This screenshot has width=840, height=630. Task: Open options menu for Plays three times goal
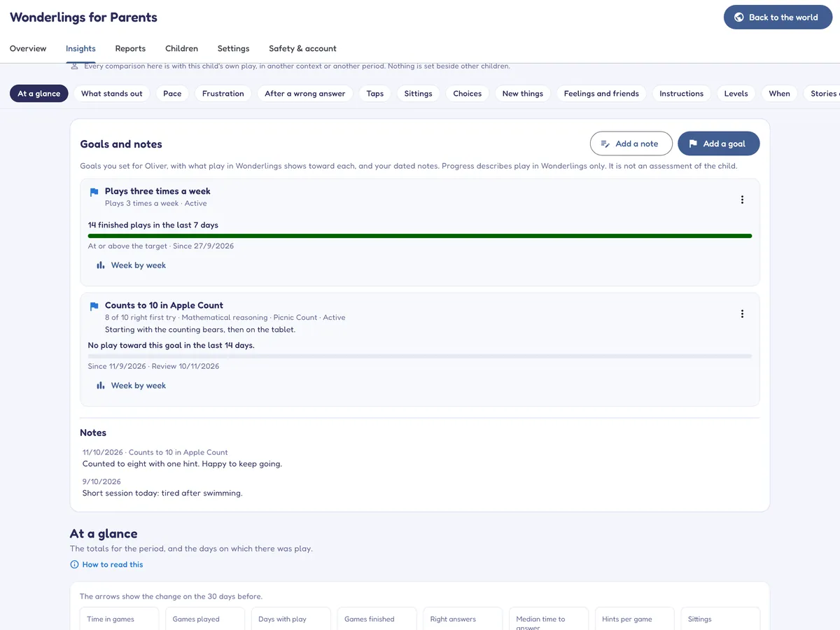(x=742, y=199)
